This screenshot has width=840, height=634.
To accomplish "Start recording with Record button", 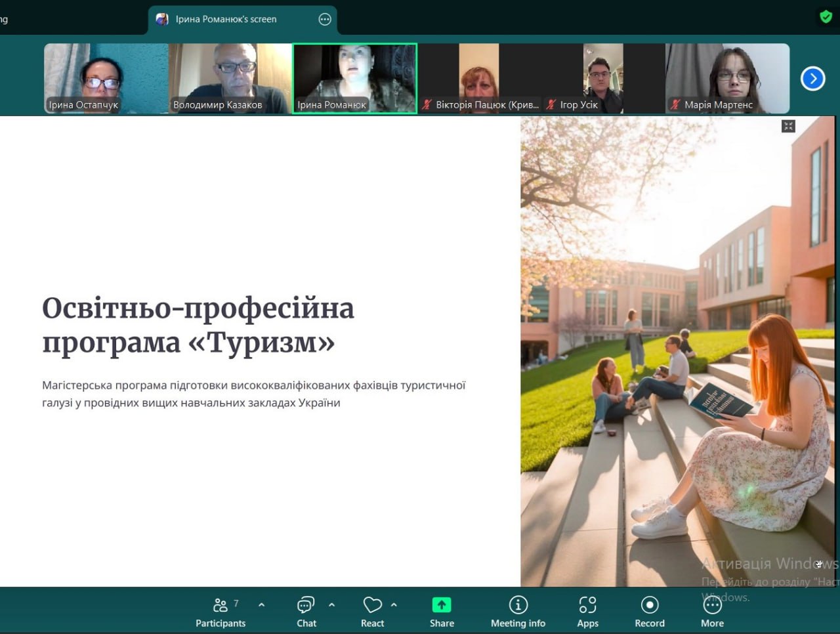I will click(649, 612).
